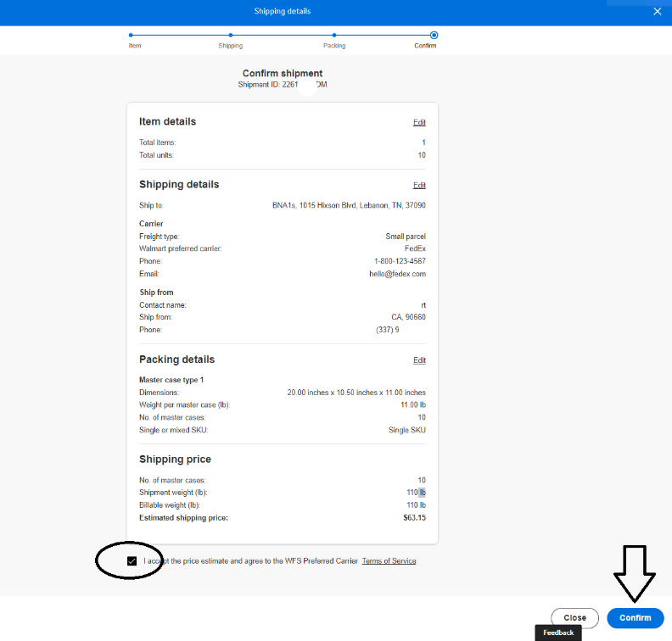Click the CA, 90660 ship from value
This screenshot has width=672, height=641.
(408, 317)
